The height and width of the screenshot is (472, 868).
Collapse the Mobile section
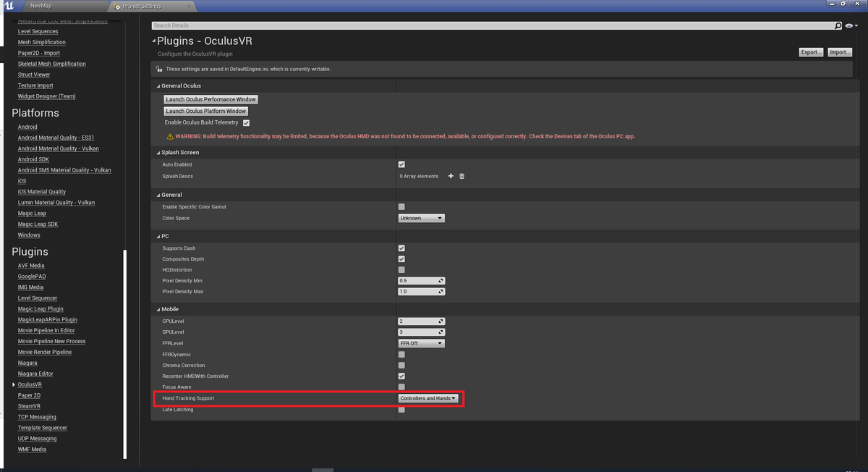pos(159,309)
